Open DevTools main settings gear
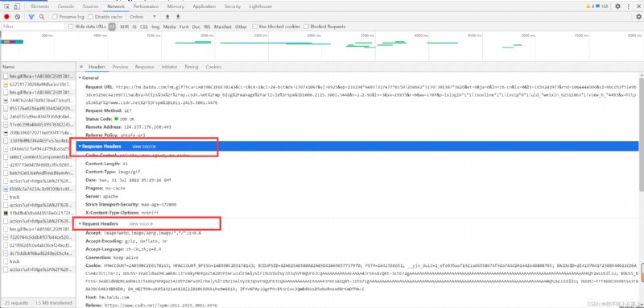Image resolution: width=644 pixels, height=308 pixels. 617,6
